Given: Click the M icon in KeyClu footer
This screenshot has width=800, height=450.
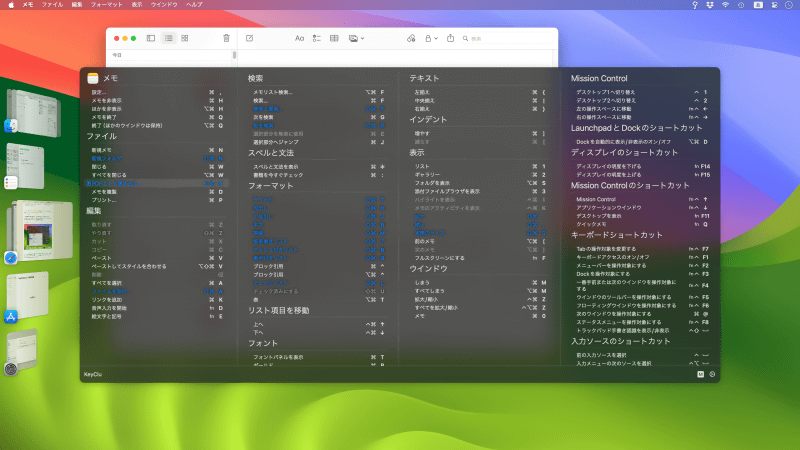Looking at the screenshot, I should pyautogui.click(x=701, y=374).
